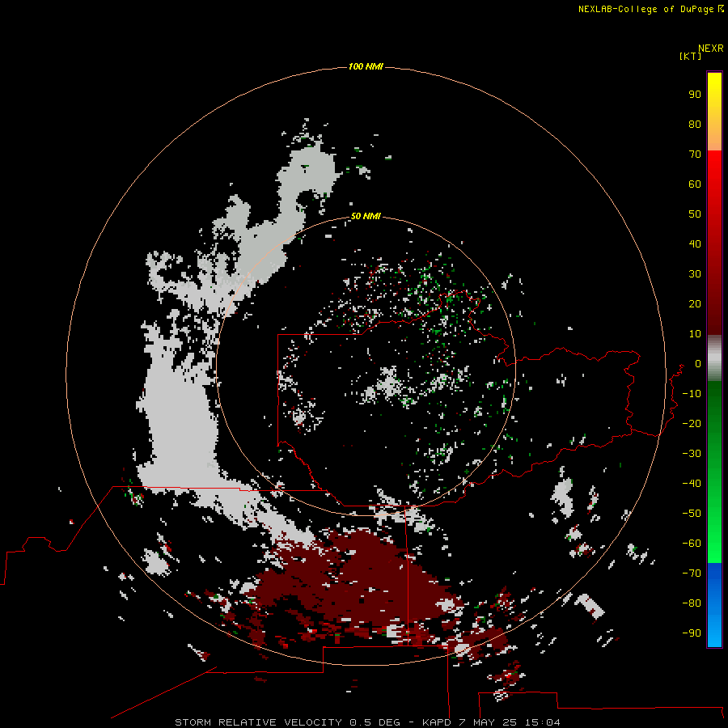Click the 50 value on velocity scale
Image resolution: width=728 pixels, height=728 pixels.
[x=695, y=214]
